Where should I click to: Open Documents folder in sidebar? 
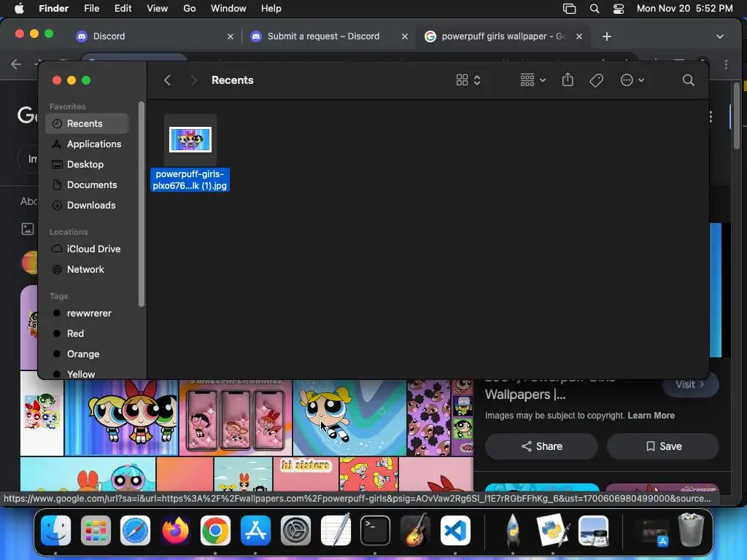(88, 184)
